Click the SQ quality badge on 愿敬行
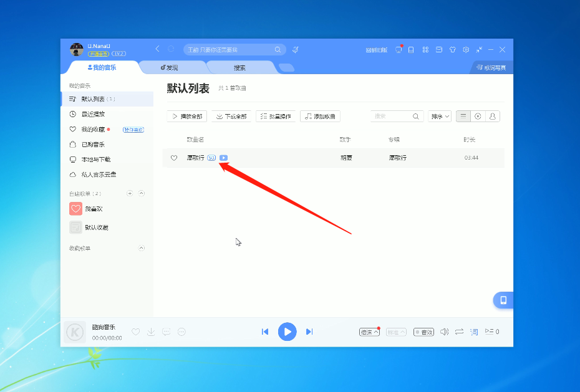The width and height of the screenshot is (580, 392). click(x=211, y=158)
